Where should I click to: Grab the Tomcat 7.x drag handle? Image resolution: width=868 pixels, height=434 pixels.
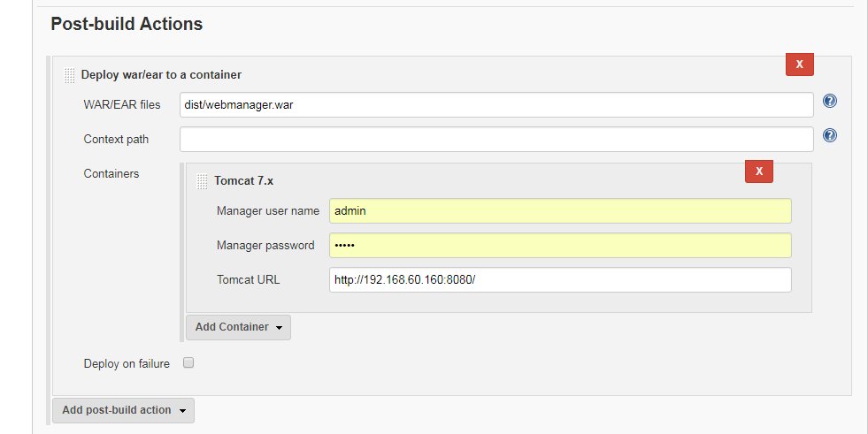(x=203, y=181)
